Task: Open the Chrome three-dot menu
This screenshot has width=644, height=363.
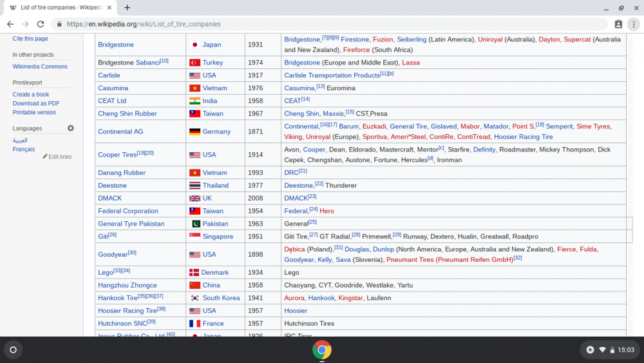Action: pos(634,25)
